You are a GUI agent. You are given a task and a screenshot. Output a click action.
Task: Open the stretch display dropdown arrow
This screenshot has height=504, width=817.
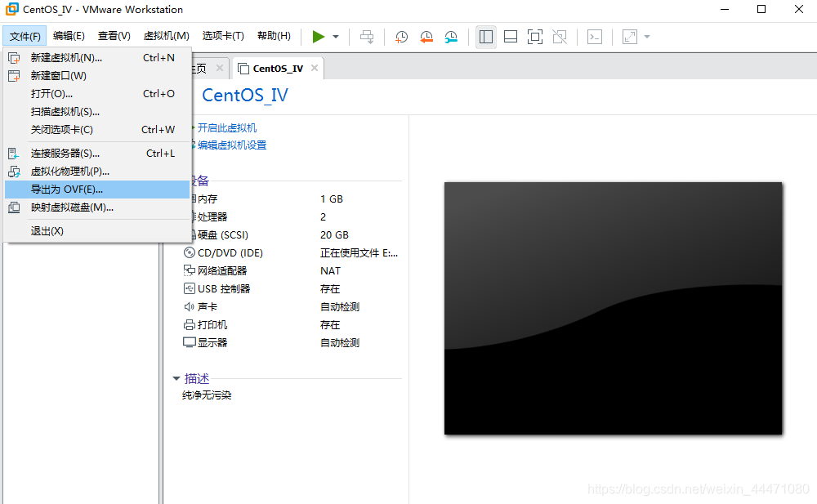[x=647, y=37]
